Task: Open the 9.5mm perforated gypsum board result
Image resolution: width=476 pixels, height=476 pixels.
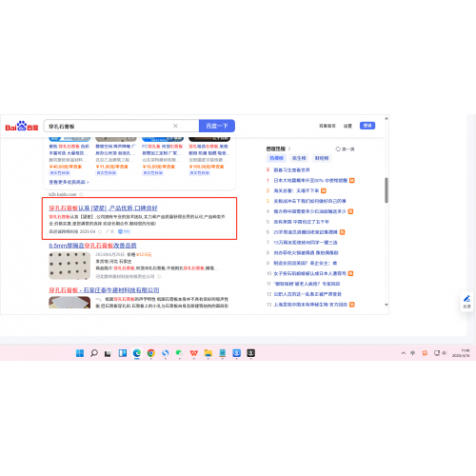Action: point(92,246)
